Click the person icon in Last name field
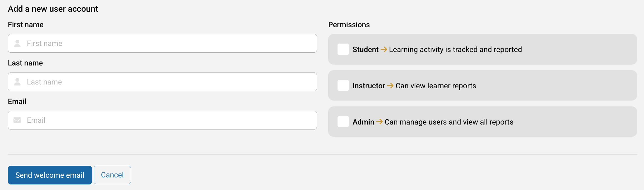 pyautogui.click(x=17, y=82)
